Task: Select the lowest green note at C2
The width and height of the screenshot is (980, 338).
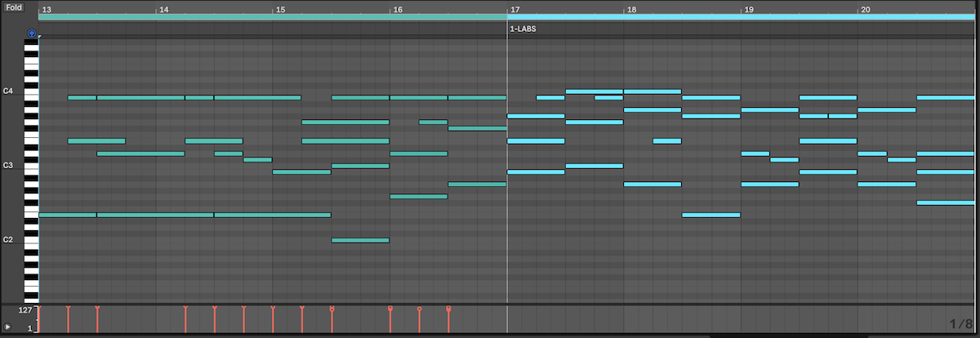Action: click(x=360, y=240)
